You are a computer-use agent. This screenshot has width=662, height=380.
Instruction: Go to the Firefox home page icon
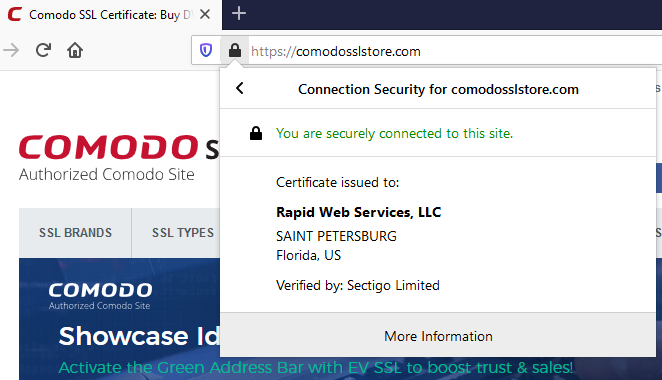75,50
